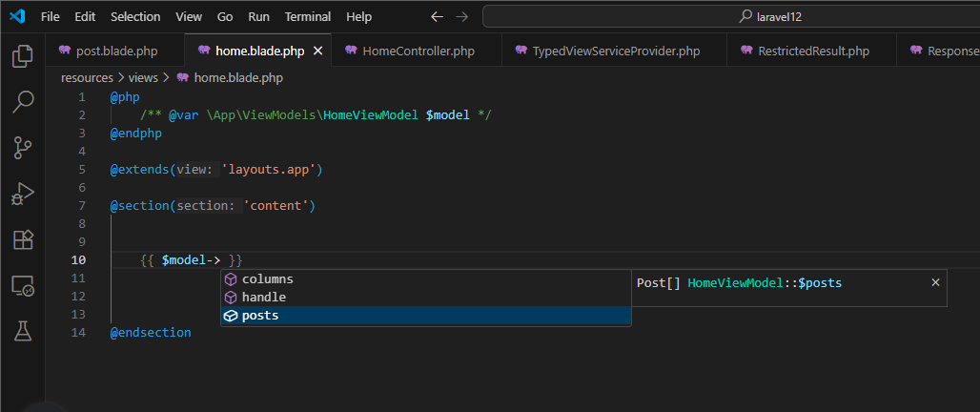
Task: Select the home.blade.php tab
Action: pos(258,51)
